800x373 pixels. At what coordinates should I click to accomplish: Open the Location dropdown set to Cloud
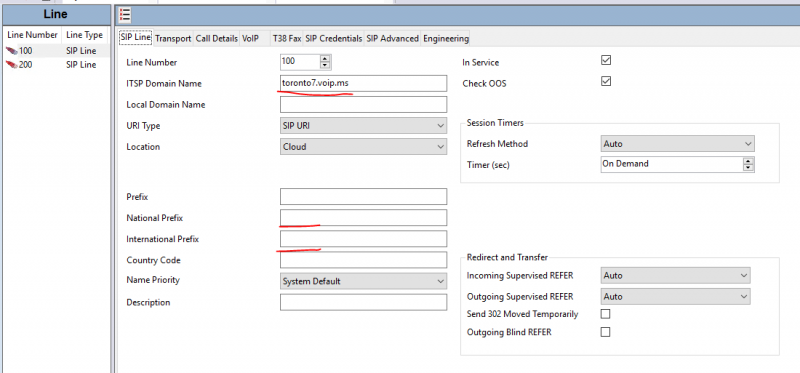click(363, 146)
